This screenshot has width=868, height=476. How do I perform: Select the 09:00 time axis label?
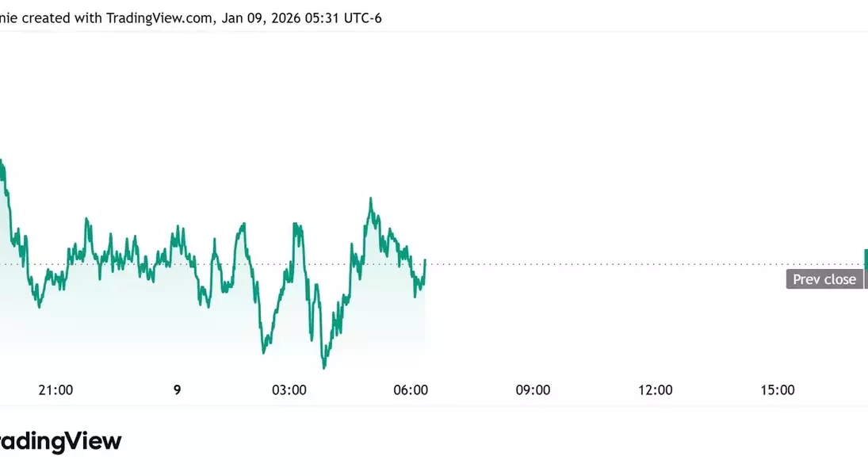(533, 390)
